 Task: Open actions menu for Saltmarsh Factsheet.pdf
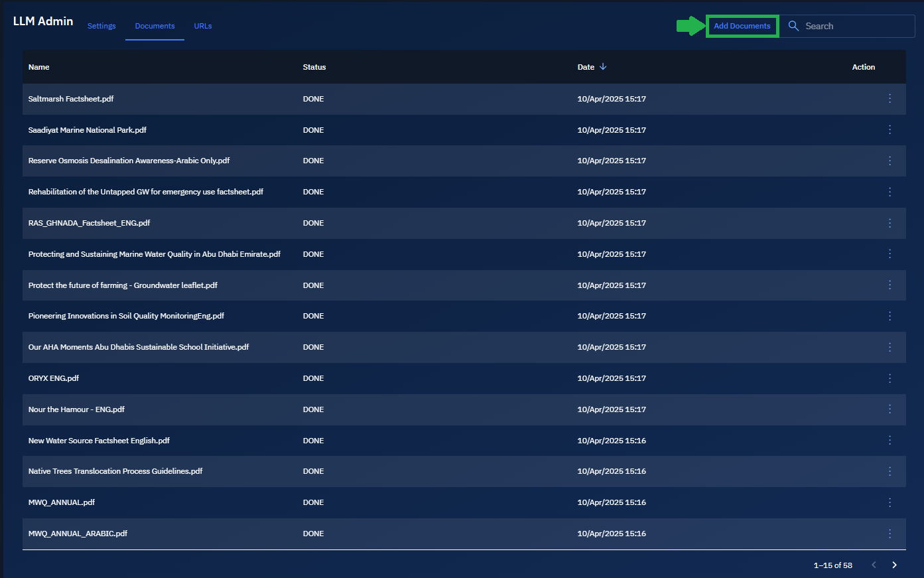[890, 99]
